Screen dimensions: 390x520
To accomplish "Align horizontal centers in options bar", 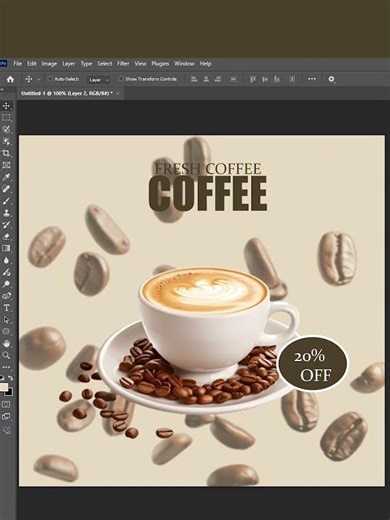I will point(206,79).
